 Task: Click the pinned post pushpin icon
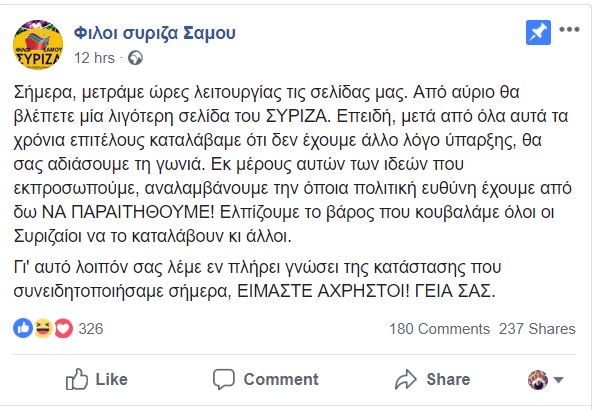[x=538, y=33]
